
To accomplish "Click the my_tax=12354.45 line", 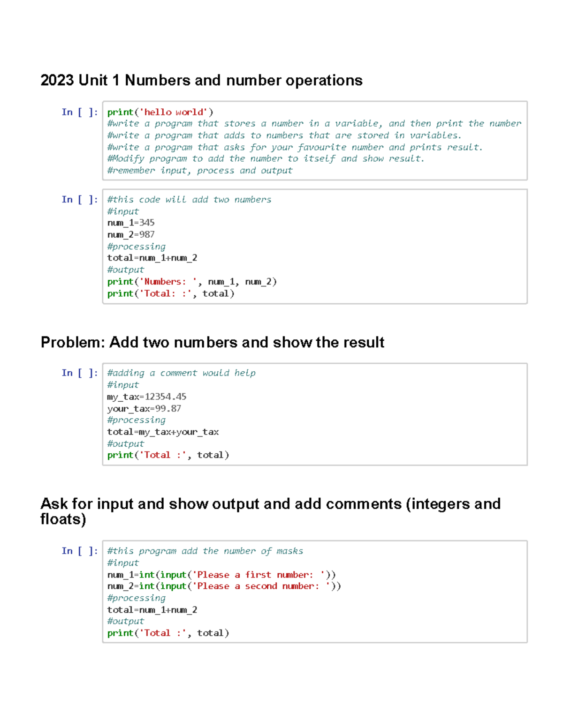I will [147, 397].
